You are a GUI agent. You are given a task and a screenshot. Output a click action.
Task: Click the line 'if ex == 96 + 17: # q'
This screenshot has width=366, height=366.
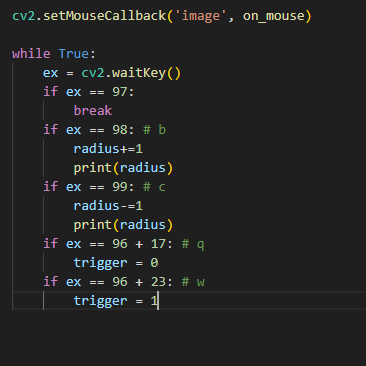pos(124,244)
